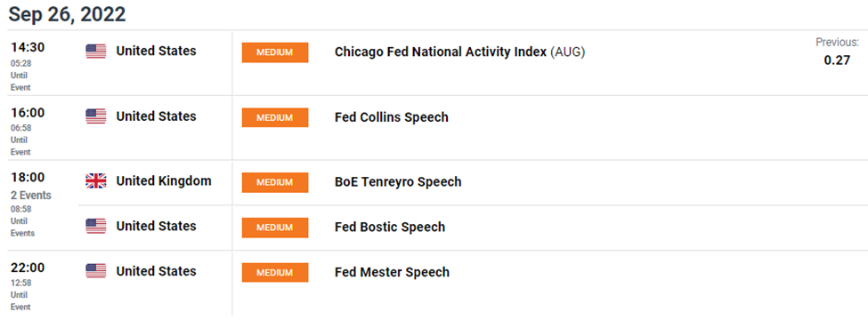Open the Fed Collins Speech event
Image resolution: width=868 pixels, height=320 pixels.
392,117
